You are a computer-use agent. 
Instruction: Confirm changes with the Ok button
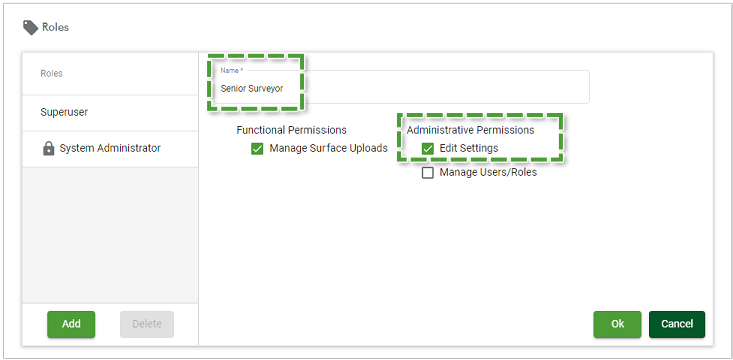pyautogui.click(x=618, y=324)
